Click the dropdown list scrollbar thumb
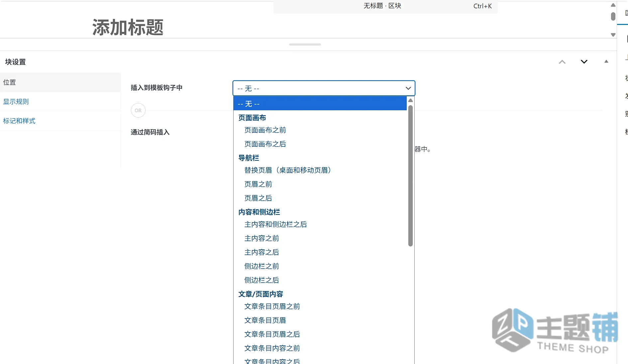 click(x=410, y=176)
